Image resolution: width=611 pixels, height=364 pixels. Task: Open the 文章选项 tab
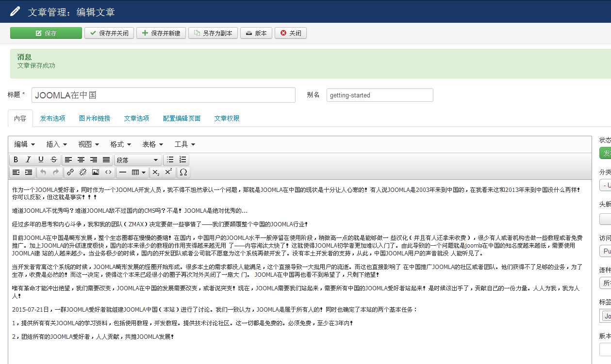pos(136,118)
